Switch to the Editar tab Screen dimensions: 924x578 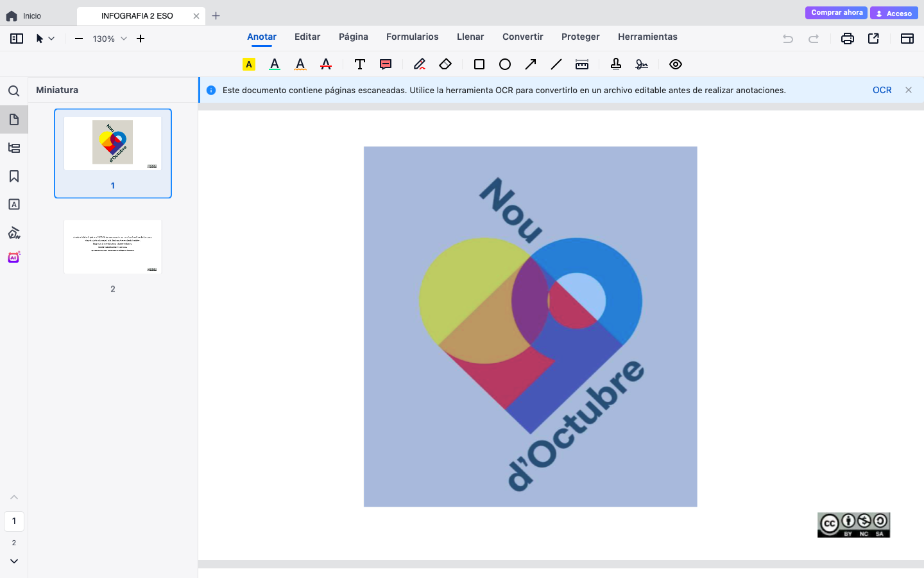point(307,37)
